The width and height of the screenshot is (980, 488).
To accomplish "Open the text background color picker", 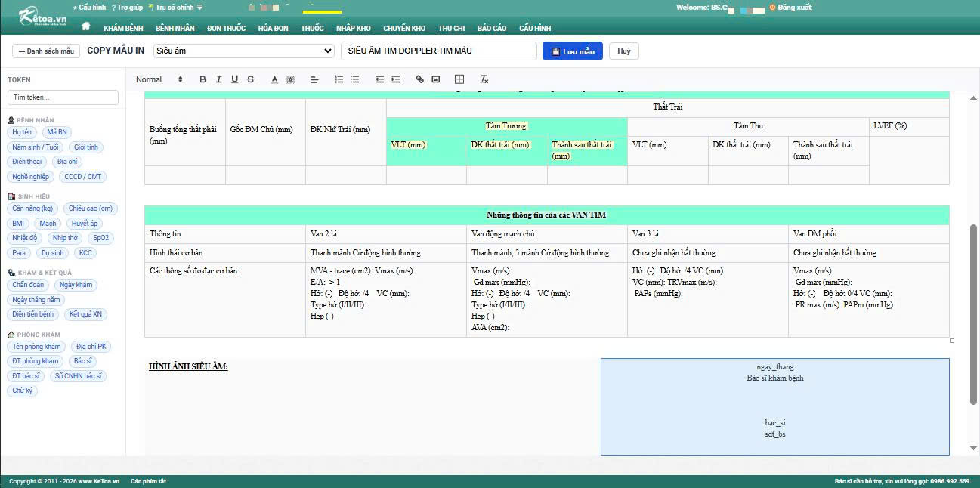I will pyautogui.click(x=290, y=79).
